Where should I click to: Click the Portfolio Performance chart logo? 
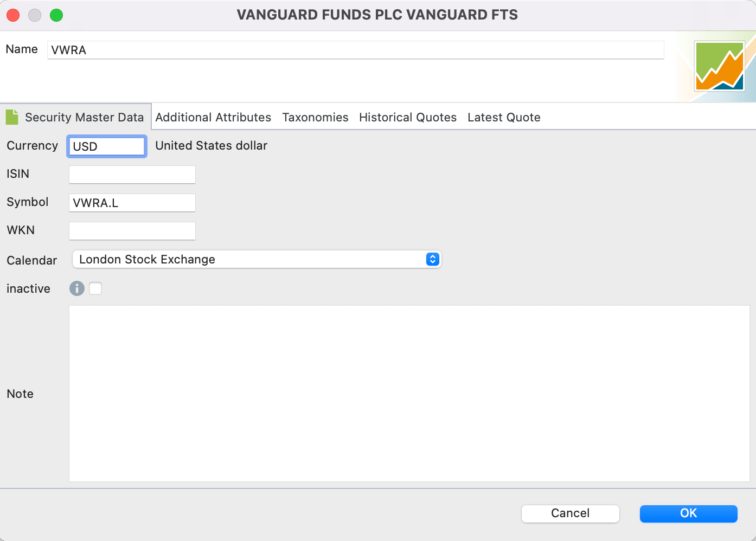click(720, 67)
